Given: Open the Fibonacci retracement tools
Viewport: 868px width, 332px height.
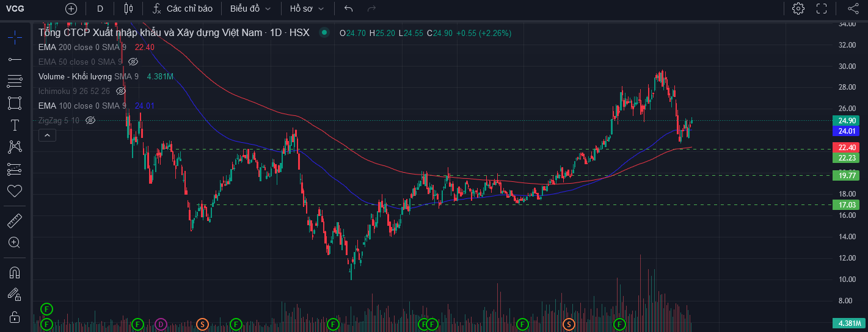Looking at the screenshot, I should [15, 81].
